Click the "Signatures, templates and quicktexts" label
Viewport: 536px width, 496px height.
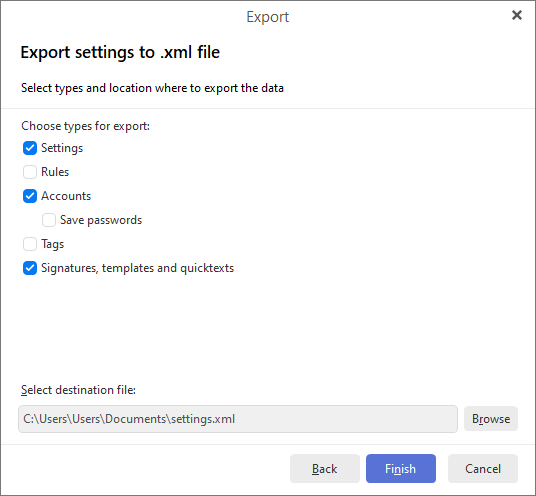[x=137, y=268]
